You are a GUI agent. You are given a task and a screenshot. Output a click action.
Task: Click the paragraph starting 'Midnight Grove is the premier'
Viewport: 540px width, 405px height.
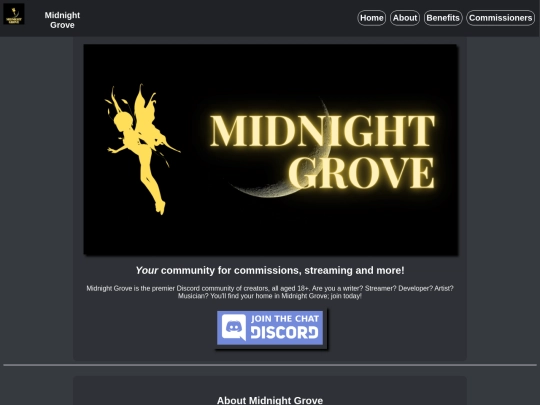tap(270, 292)
